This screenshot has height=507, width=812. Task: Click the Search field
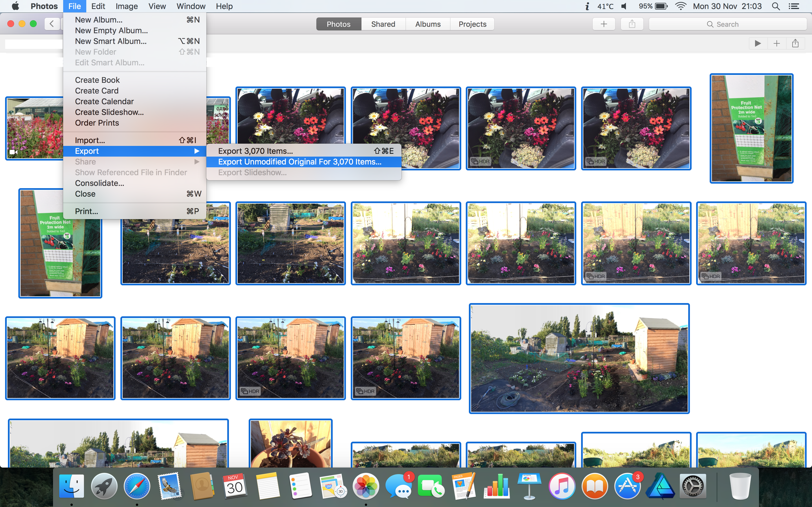pyautogui.click(x=727, y=24)
